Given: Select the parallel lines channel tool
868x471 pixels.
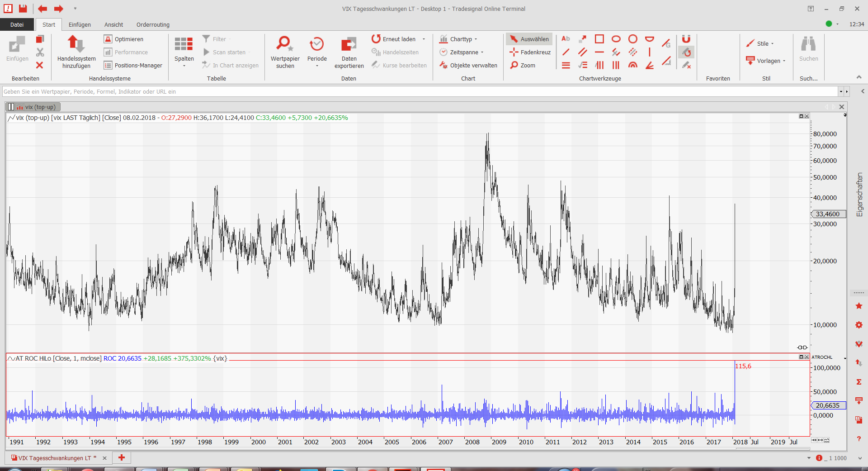Looking at the screenshot, I should [x=582, y=52].
